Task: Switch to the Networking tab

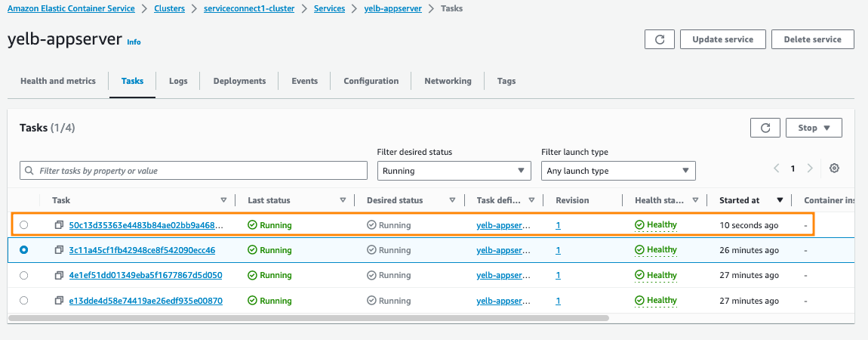Action: (448, 81)
